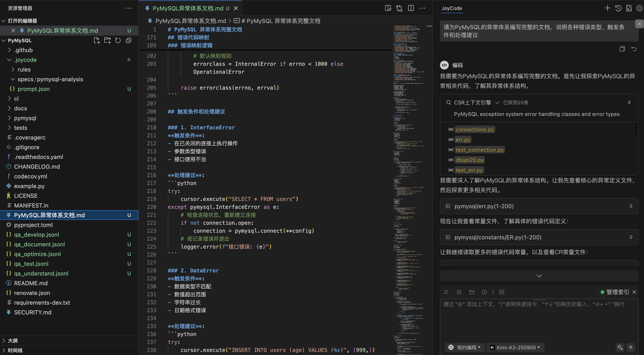Start a new JoyCode chat
Image resolution: width=644 pixels, height=355 pixels.
(x=608, y=8)
